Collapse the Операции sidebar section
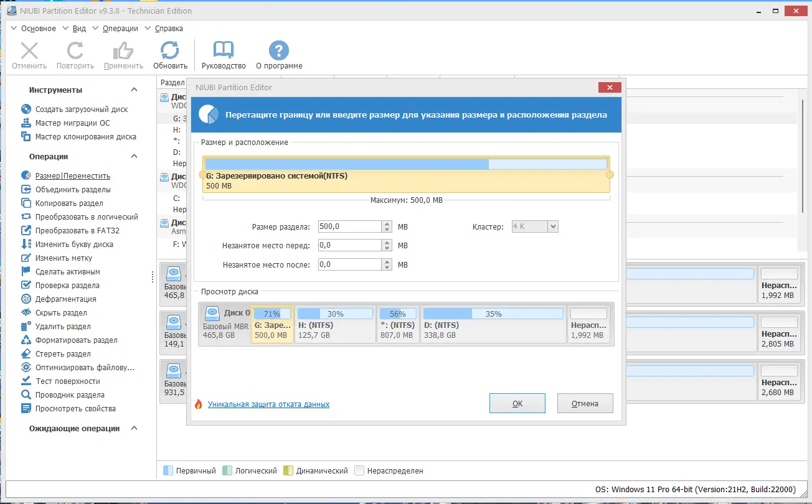This screenshot has height=504, width=812. (x=134, y=156)
